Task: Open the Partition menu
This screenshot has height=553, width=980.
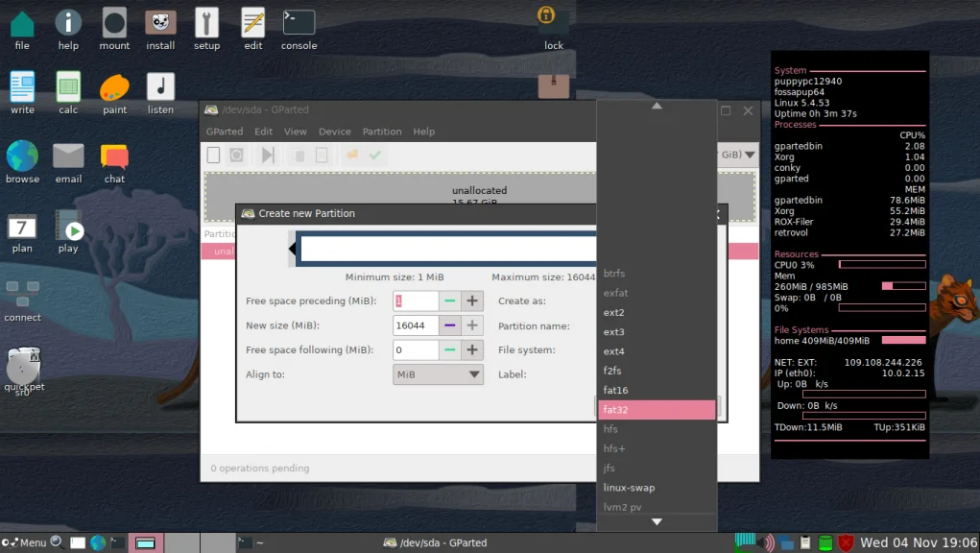Action: 382,132
